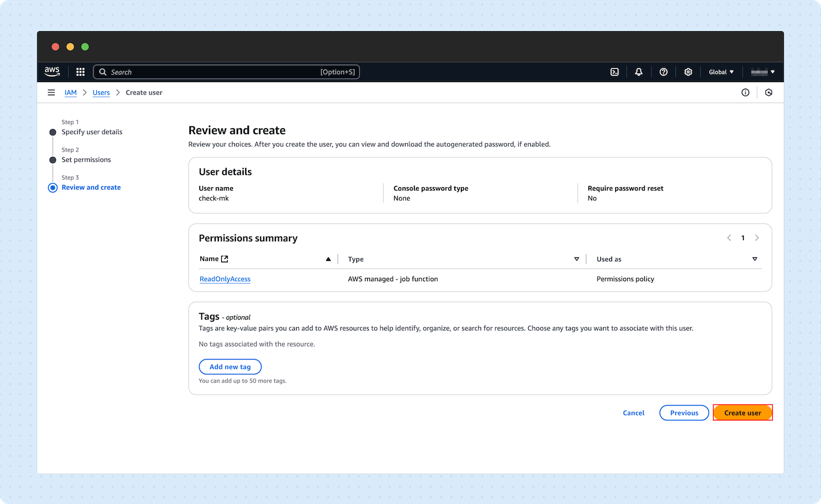The height and width of the screenshot is (504, 821).
Task: Click the hexagon clock icon by info
Action: coord(769,92)
